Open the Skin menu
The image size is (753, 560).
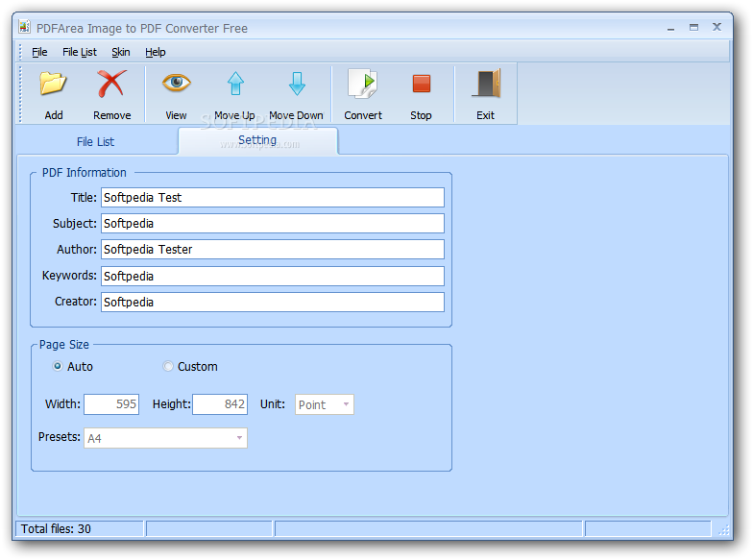coord(121,52)
